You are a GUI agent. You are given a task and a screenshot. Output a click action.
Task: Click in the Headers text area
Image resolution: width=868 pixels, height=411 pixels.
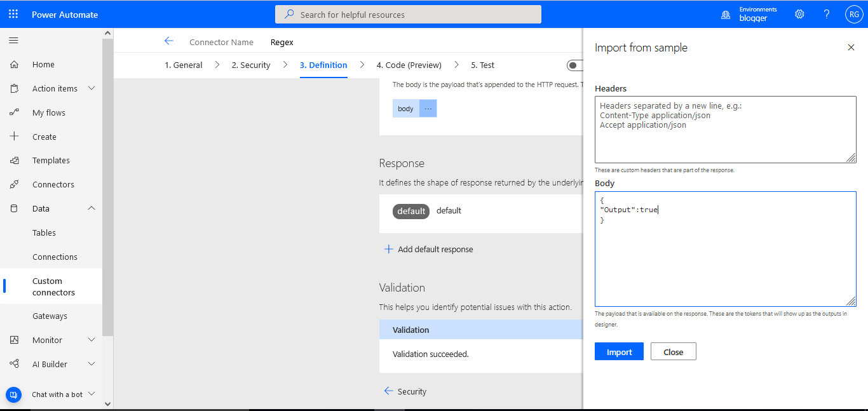coord(725,130)
